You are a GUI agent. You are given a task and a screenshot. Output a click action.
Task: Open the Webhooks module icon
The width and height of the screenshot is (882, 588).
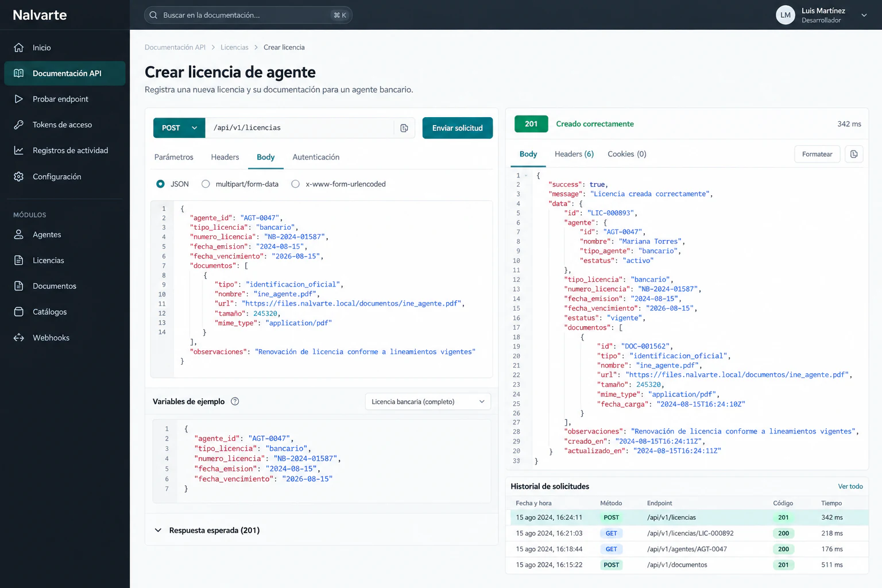tap(19, 338)
